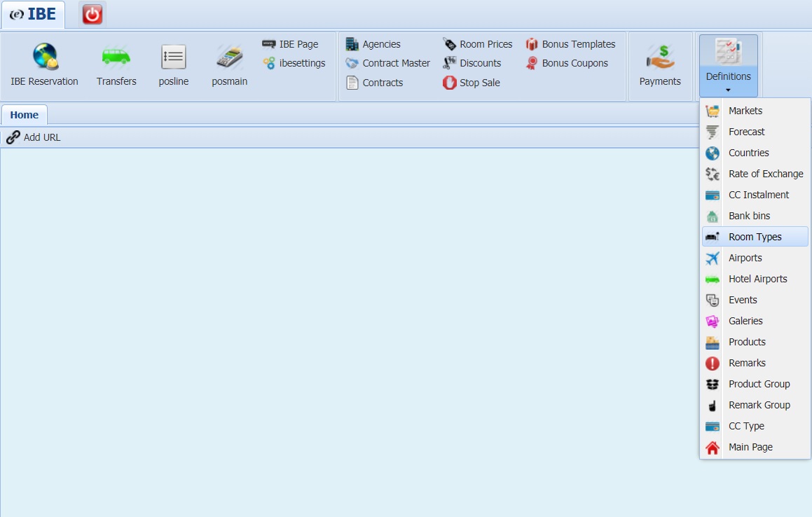The image size is (812, 517).
Task: Choose Bank bins menu entry
Action: pyautogui.click(x=755, y=216)
